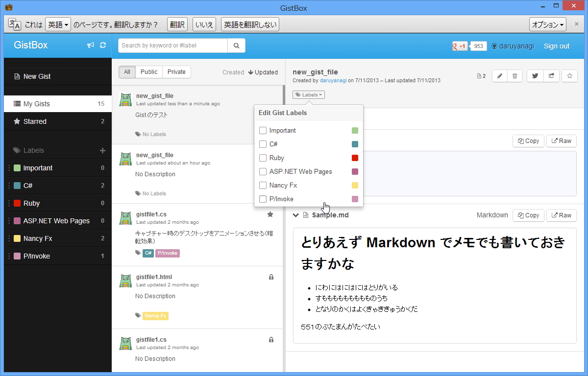Click Copy button for Sample.md

(x=528, y=215)
